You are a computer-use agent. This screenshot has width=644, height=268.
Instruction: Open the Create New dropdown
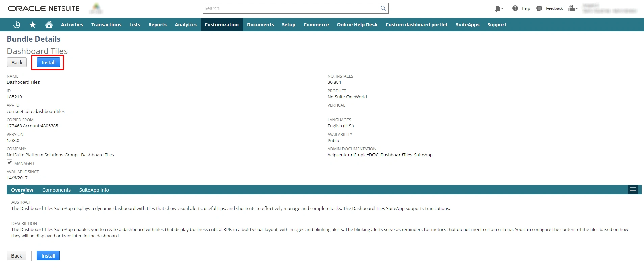click(499, 9)
